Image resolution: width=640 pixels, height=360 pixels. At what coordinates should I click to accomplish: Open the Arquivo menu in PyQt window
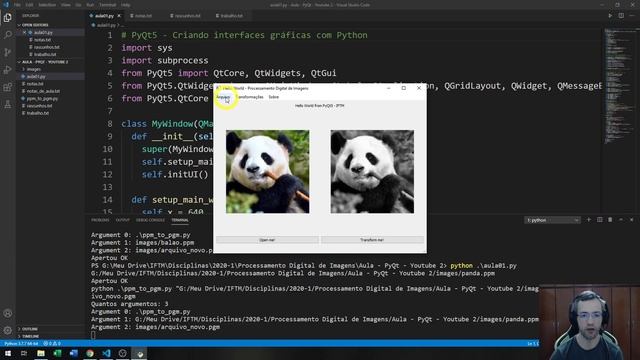click(x=223, y=97)
